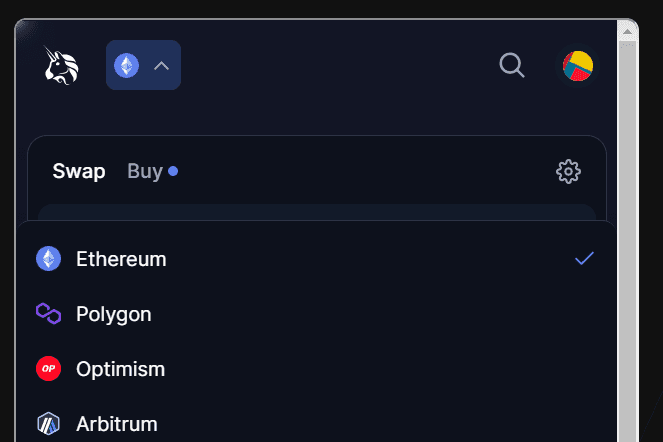This screenshot has height=442, width=663.
Task: Click the Ethereum icon in network selector
Action: tap(127, 66)
